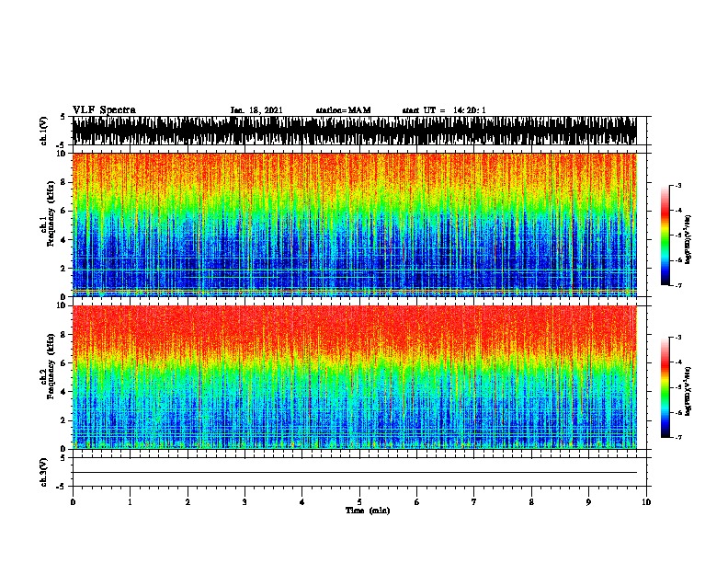Click time axis tick label "3"
Image resolution: width=728 pixels, height=563 pixels.
coord(245,502)
